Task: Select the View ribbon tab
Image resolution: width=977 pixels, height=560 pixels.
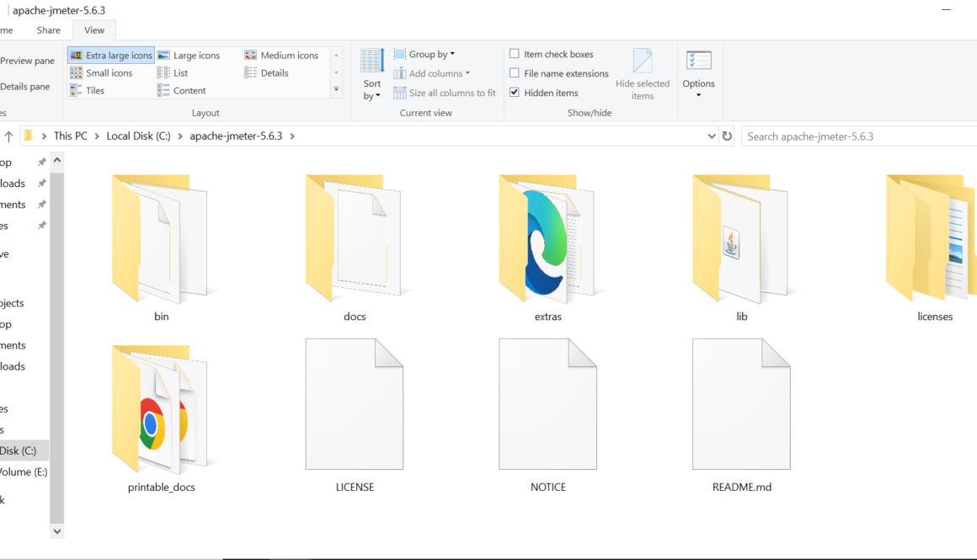Action: [x=94, y=30]
